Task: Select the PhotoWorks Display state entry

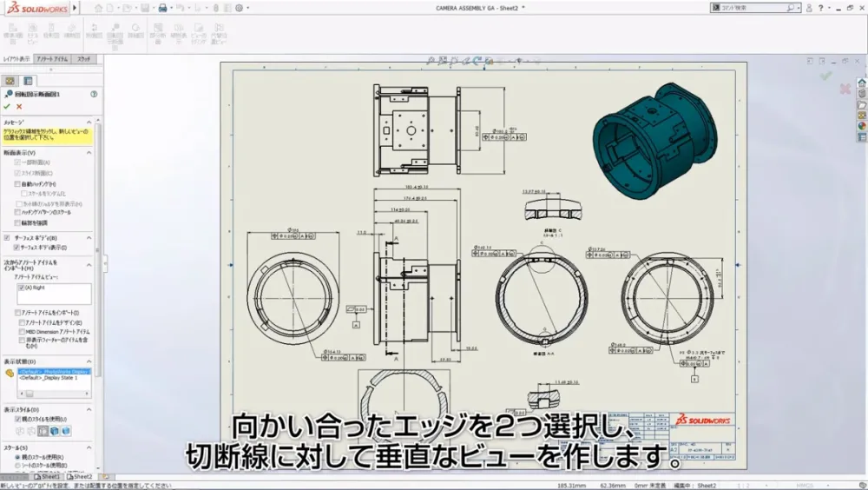Action: click(54, 371)
